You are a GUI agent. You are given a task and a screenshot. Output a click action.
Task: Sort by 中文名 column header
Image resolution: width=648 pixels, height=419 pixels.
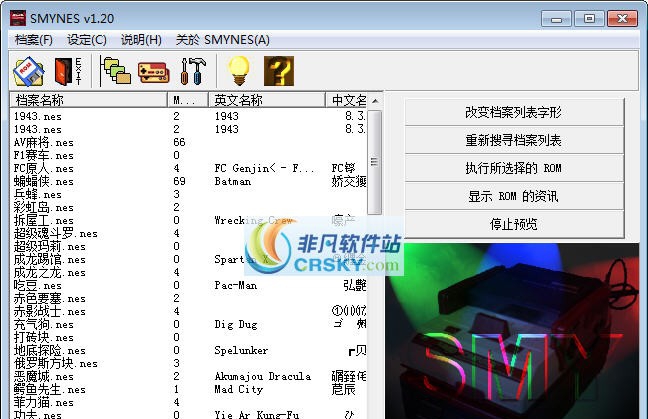point(346,100)
